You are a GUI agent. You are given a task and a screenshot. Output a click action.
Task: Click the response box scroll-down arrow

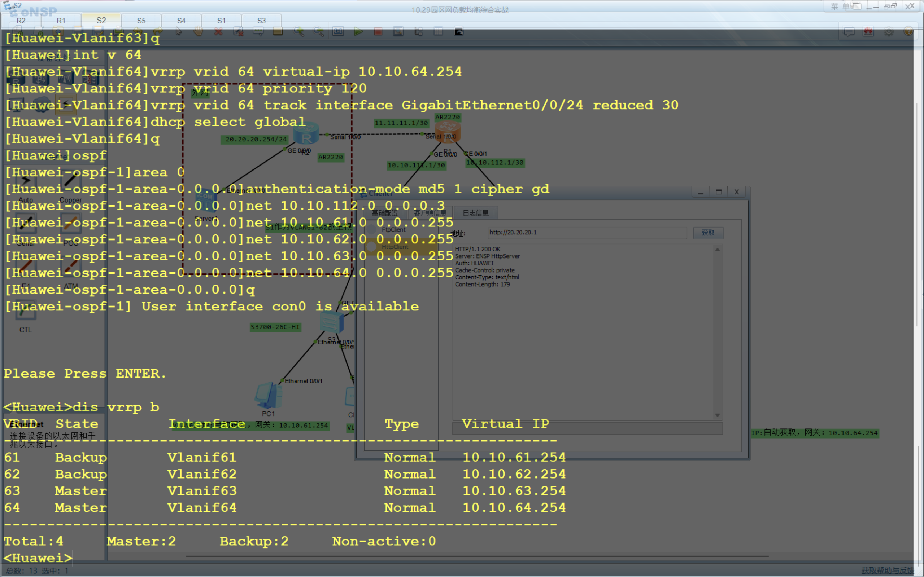click(x=718, y=415)
